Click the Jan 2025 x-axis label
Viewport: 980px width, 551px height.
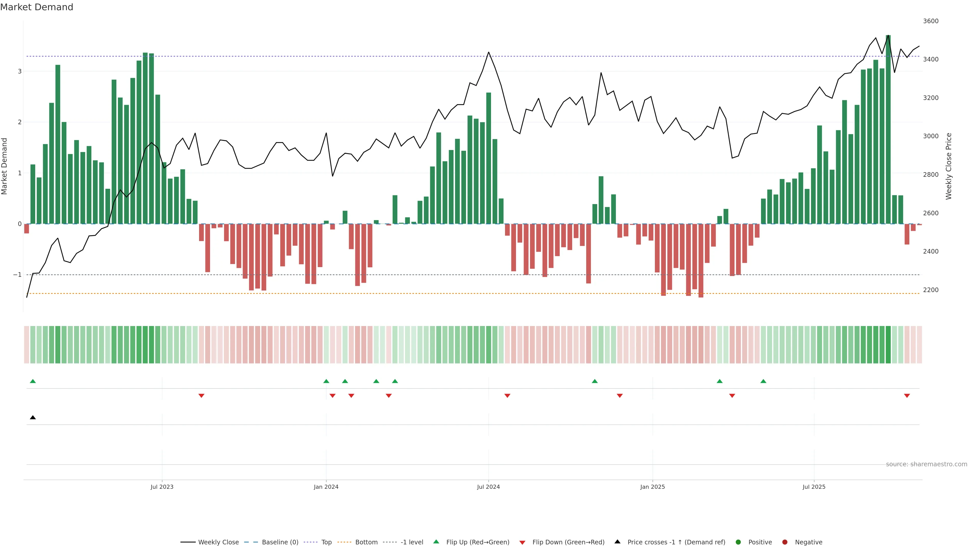point(653,487)
